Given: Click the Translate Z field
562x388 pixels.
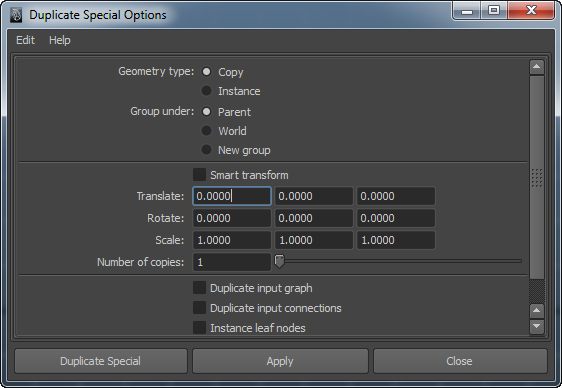Looking at the screenshot, I should pos(396,196).
